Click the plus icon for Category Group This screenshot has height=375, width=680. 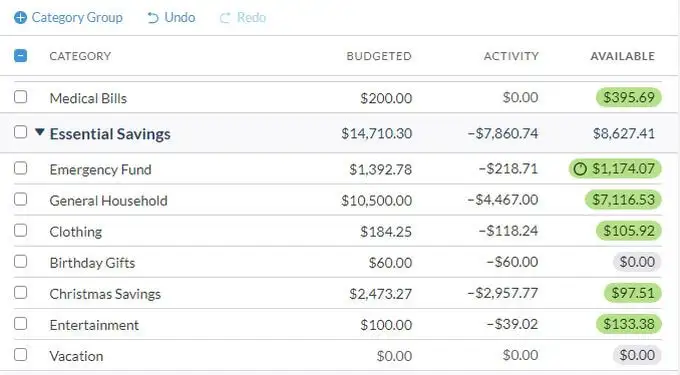click(20, 18)
